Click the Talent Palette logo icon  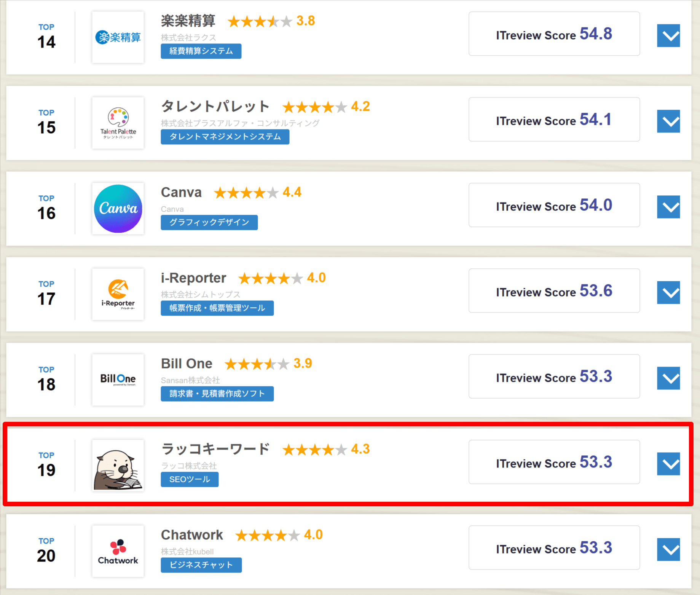[118, 123]
